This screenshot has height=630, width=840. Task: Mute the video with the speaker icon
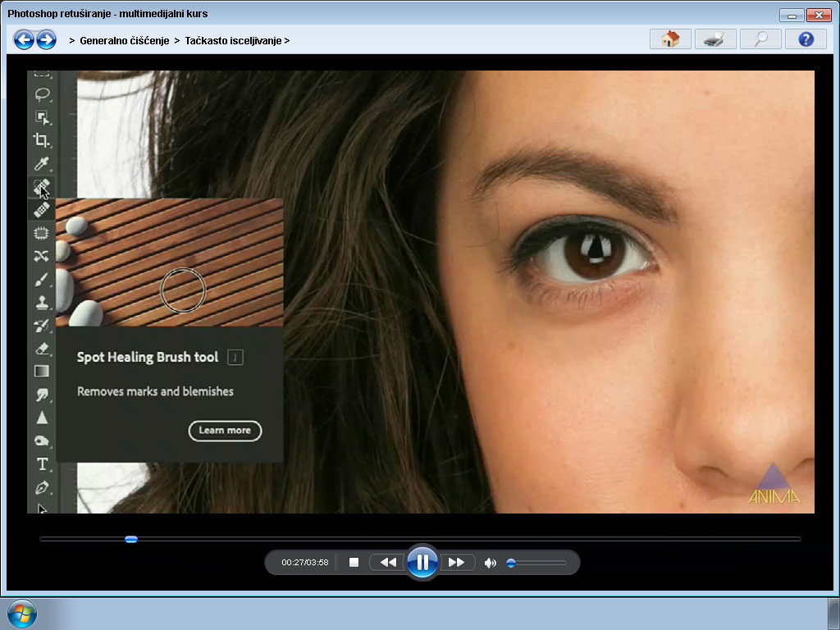click(490, 563)
